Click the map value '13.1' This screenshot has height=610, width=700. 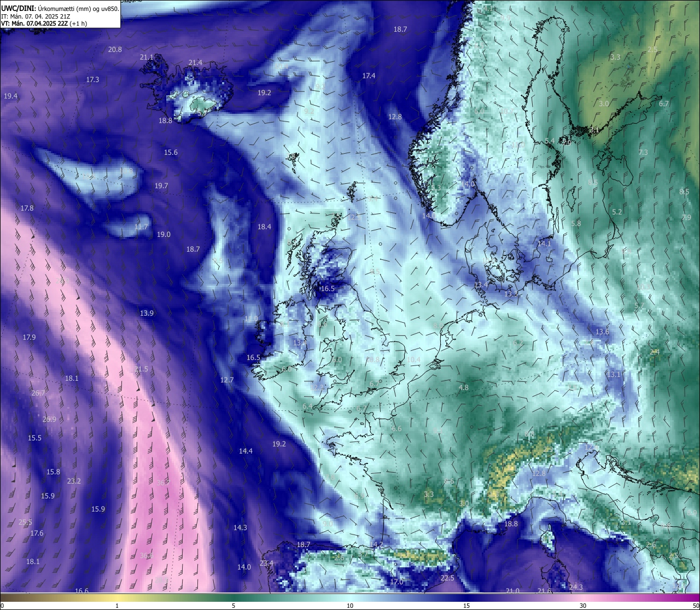point(614,375)
